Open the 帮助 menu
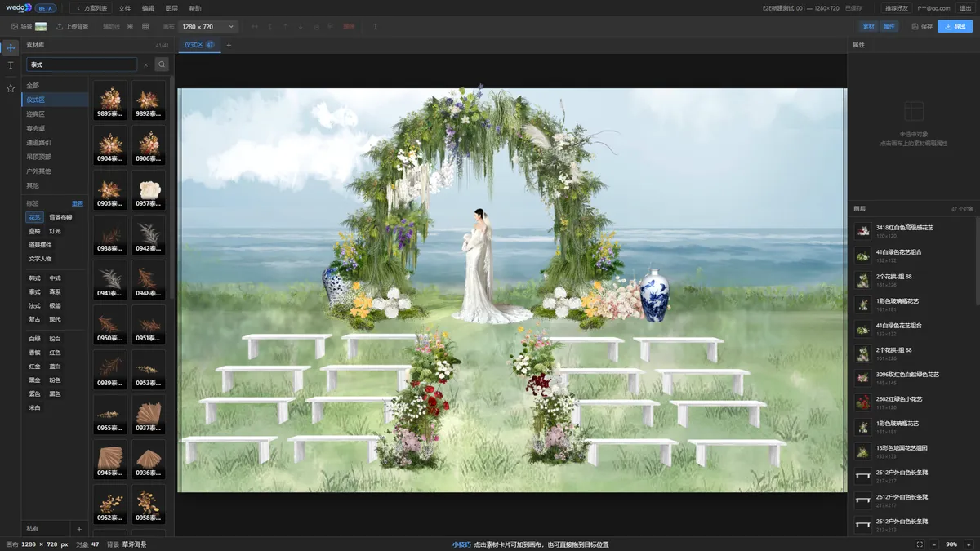 (195, 8)
